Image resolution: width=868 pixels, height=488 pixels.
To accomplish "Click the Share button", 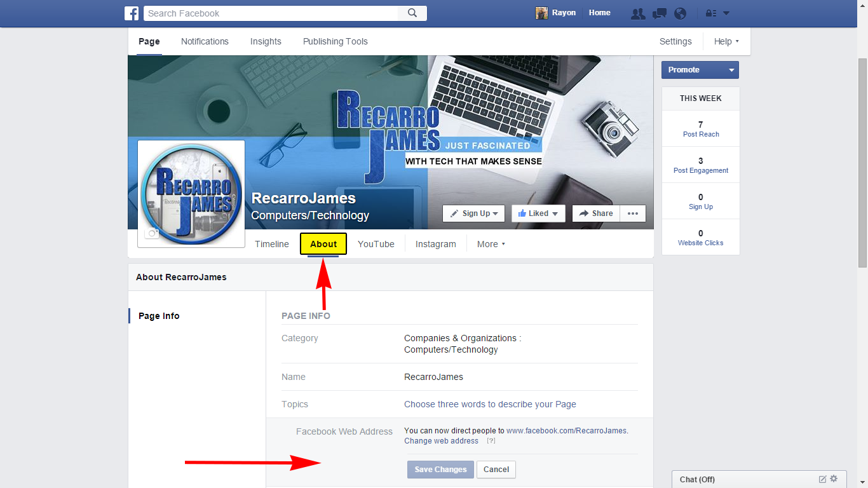I will (x=596, y=213).
